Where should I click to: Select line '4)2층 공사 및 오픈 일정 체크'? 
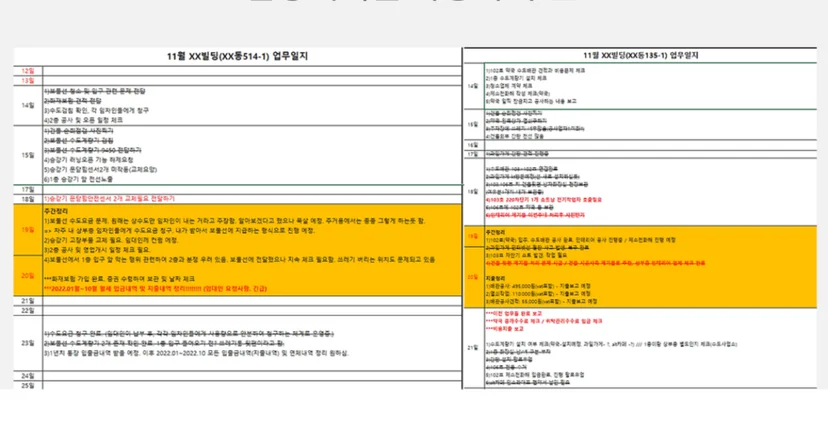point(83,120)
